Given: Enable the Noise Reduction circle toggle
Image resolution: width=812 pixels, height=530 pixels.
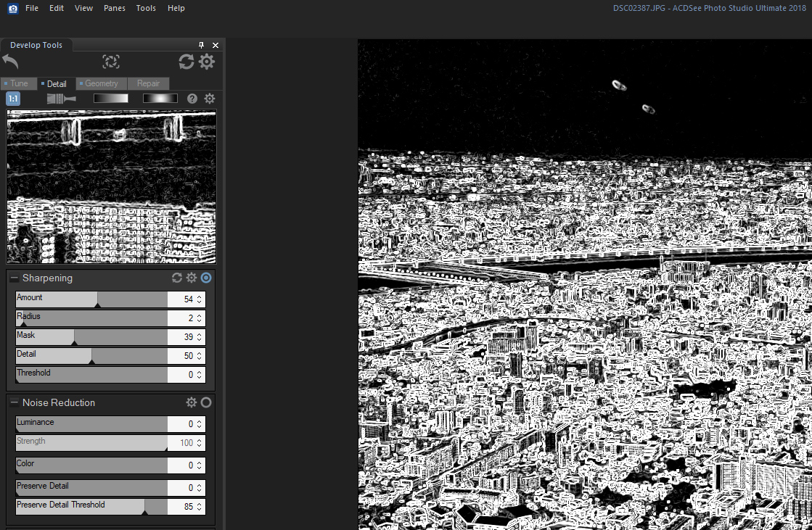Looking at the screenshot, I should click(x=206, y=402).
